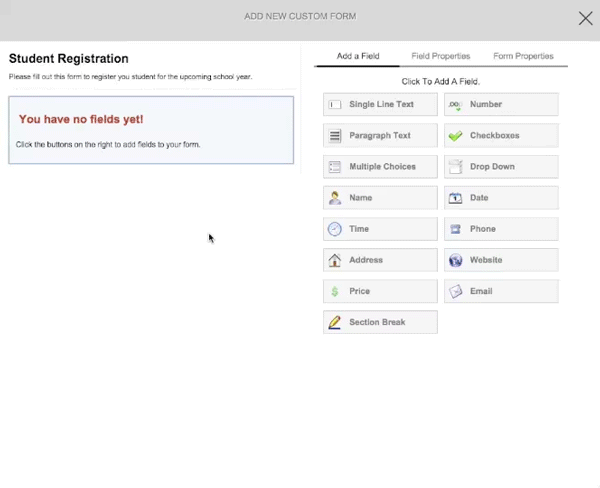Add an Email field
The width and height of the screenshot is (600, 488).
(x=501, y=291)
